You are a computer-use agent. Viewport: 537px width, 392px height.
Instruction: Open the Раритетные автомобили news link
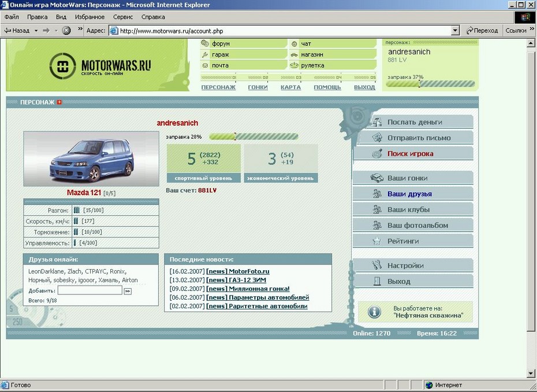[257, 306]
